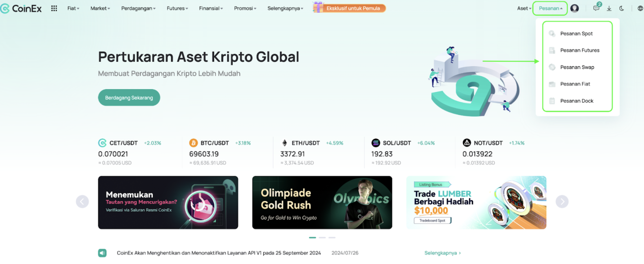Select the BTC/USDT Bitcoin icon
The height and width of the screenshot is (264, 644).
point(193,143)
